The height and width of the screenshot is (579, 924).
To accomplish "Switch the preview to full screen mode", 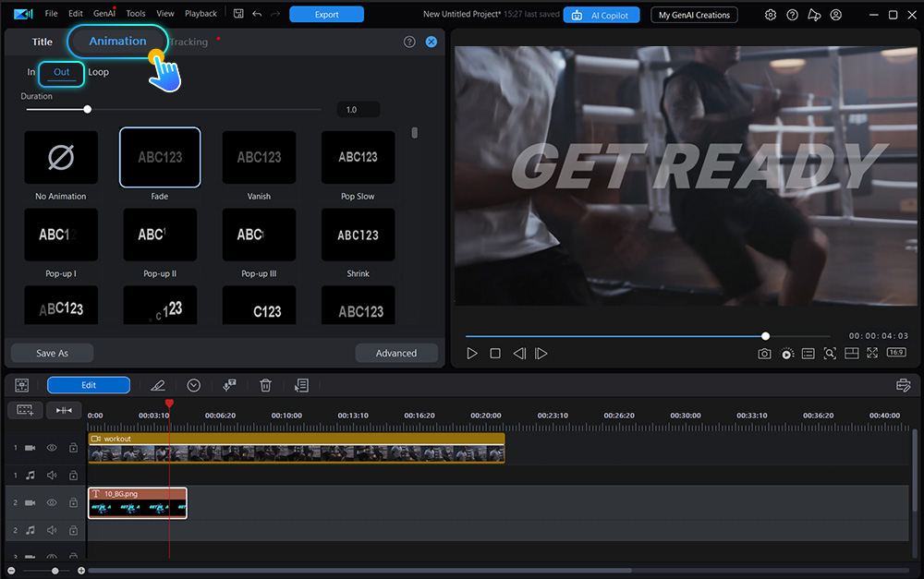I will coord(871,353).
